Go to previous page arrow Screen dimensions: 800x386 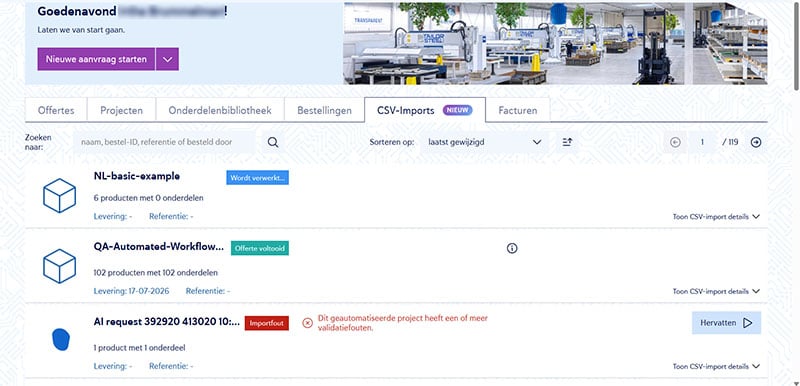[x=676, y=142]
